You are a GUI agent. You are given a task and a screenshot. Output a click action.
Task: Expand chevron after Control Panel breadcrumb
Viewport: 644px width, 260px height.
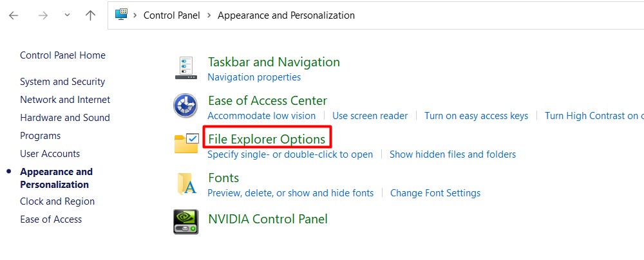(209, 15)
